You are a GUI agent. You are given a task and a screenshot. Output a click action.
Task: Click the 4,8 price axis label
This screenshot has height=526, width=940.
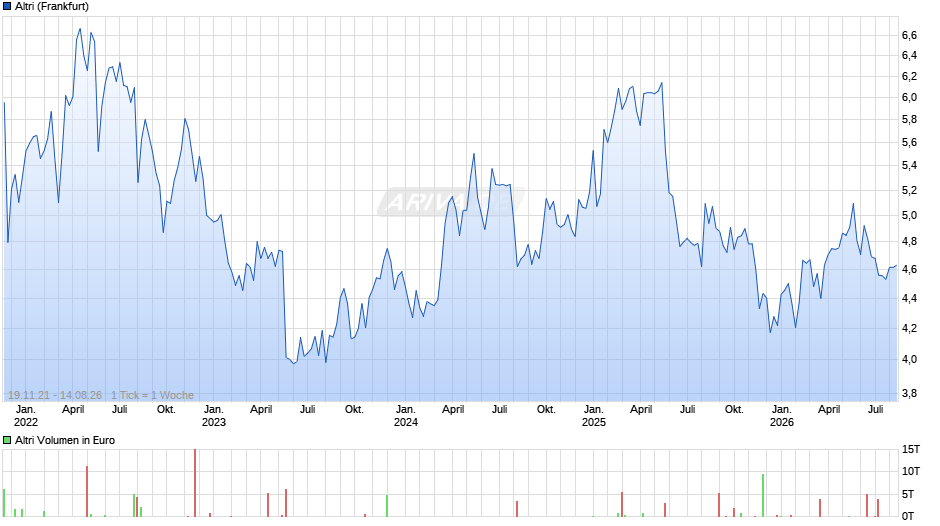pyautogui.click(x=909, y=242)
